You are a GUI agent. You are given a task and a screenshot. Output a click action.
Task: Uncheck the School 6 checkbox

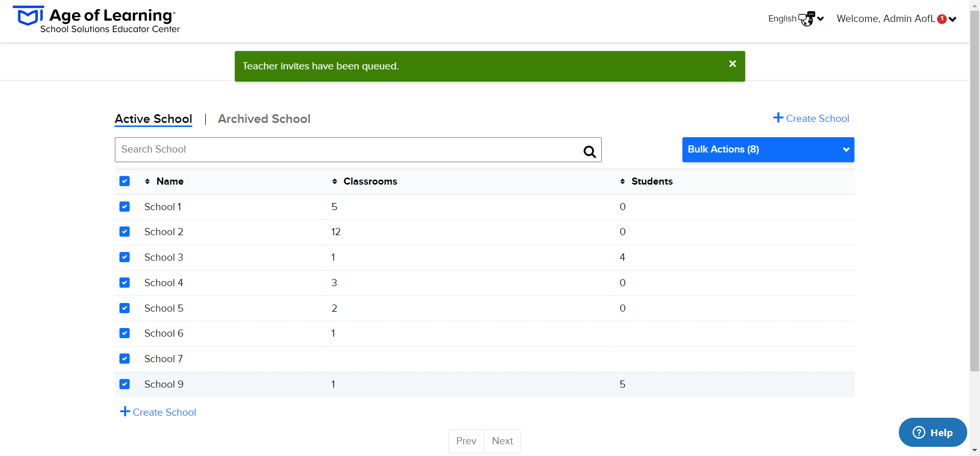pyautogui.click(x=125, y=333)
